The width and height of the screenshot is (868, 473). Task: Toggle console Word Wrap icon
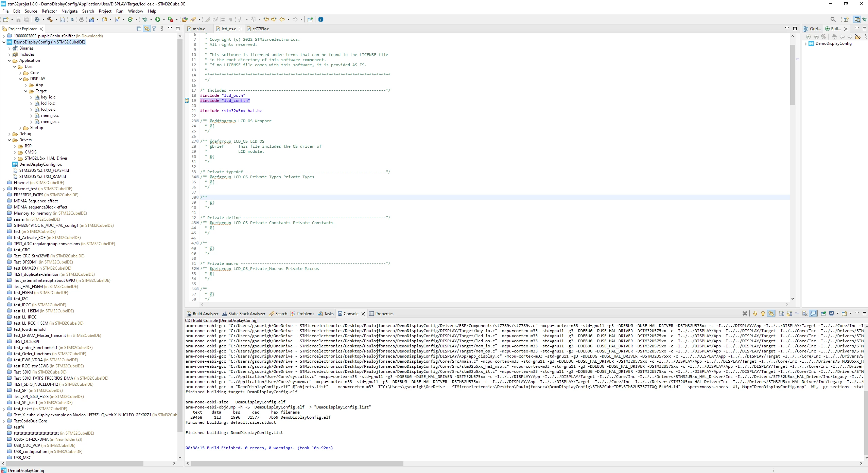[x=797, y=313]
